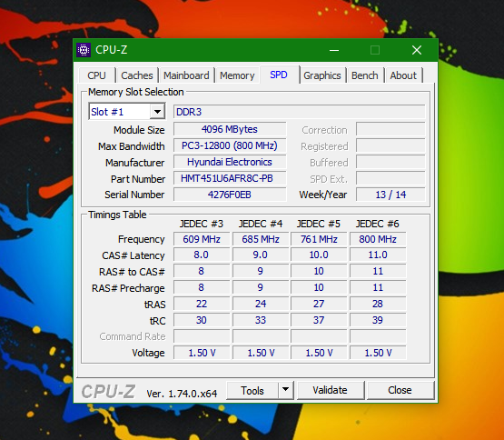Click the Frequency row label
Image resolution: width=504 pixels, height=440 pixels.
141,239
